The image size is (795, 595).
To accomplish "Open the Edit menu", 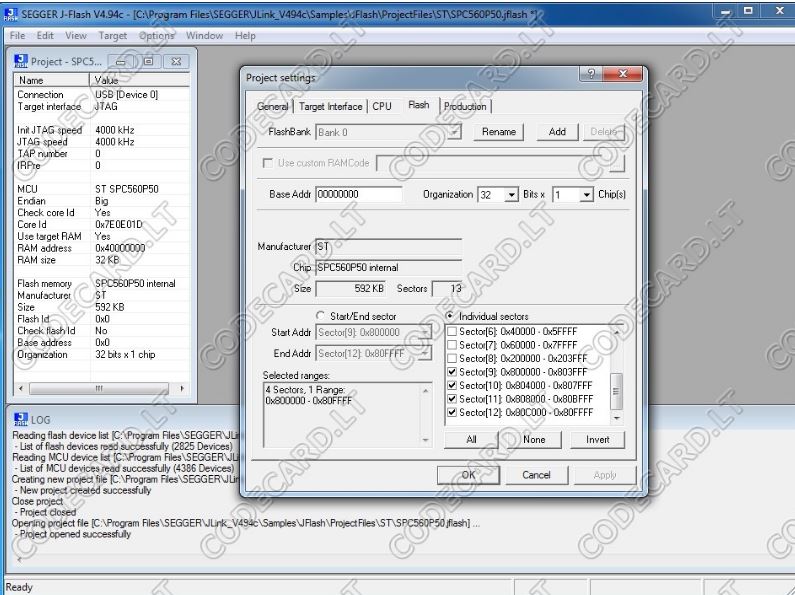I will (x=45, y=35).
